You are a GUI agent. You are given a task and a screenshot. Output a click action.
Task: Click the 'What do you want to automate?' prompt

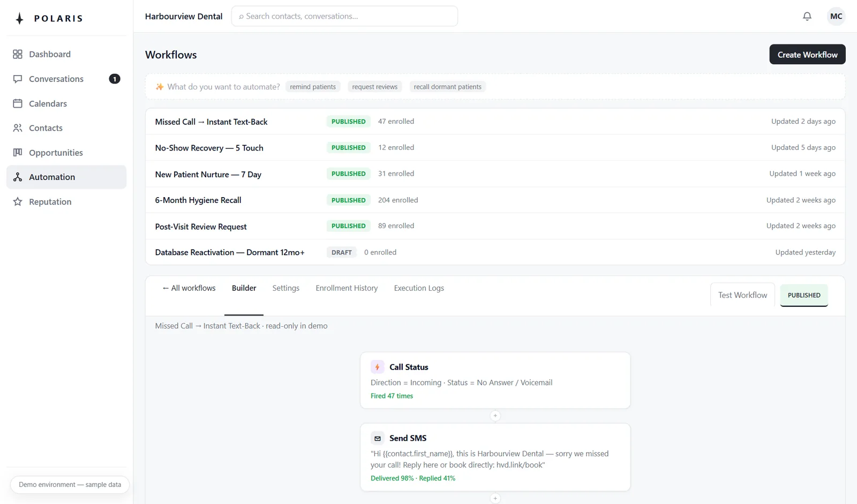(x=223, y=87)
